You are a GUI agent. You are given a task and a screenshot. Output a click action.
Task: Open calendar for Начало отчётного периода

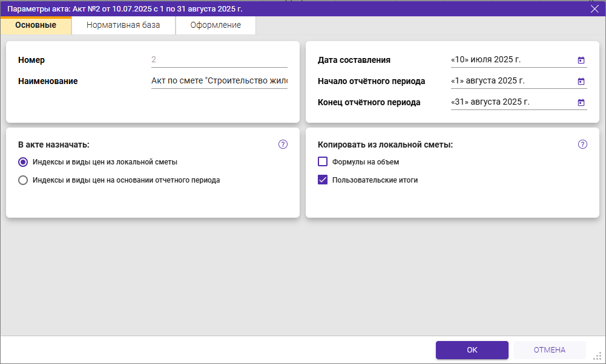(581, 81)
